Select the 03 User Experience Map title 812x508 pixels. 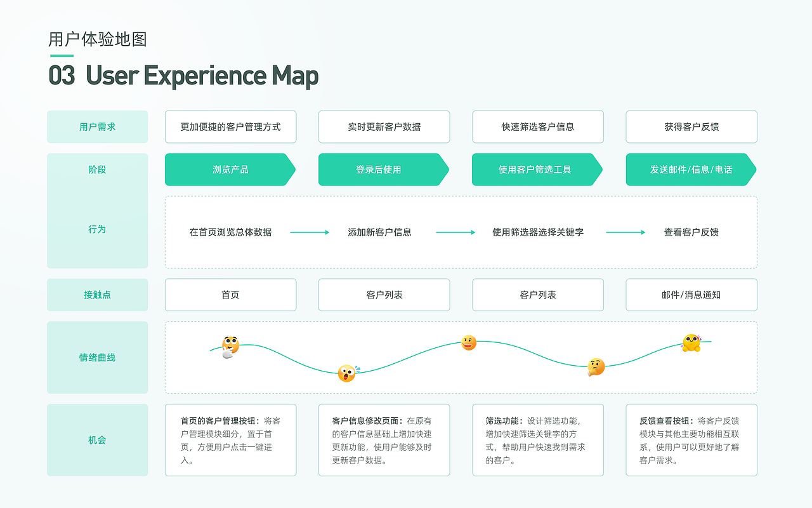click(183, 76)
